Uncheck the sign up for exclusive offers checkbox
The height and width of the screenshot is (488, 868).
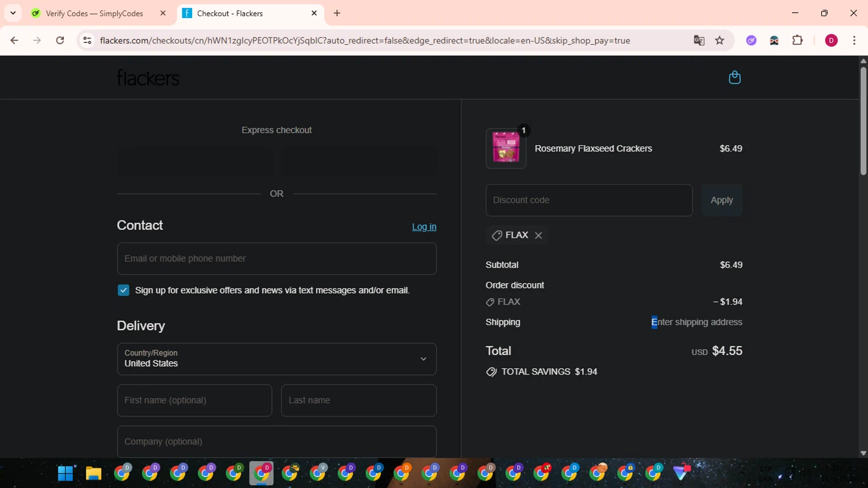pyautogui.click(x=123, y=290)
